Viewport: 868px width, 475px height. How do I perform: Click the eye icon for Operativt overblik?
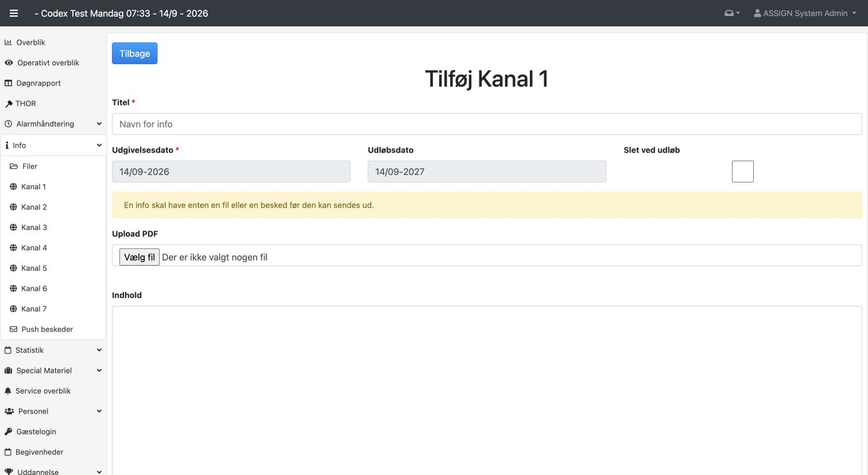(9, 63)
